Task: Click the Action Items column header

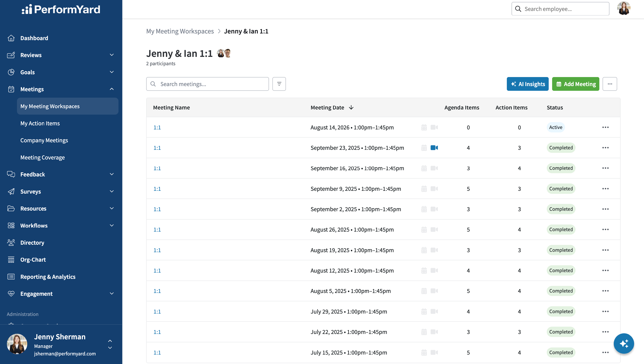Action: click(511, 108)
